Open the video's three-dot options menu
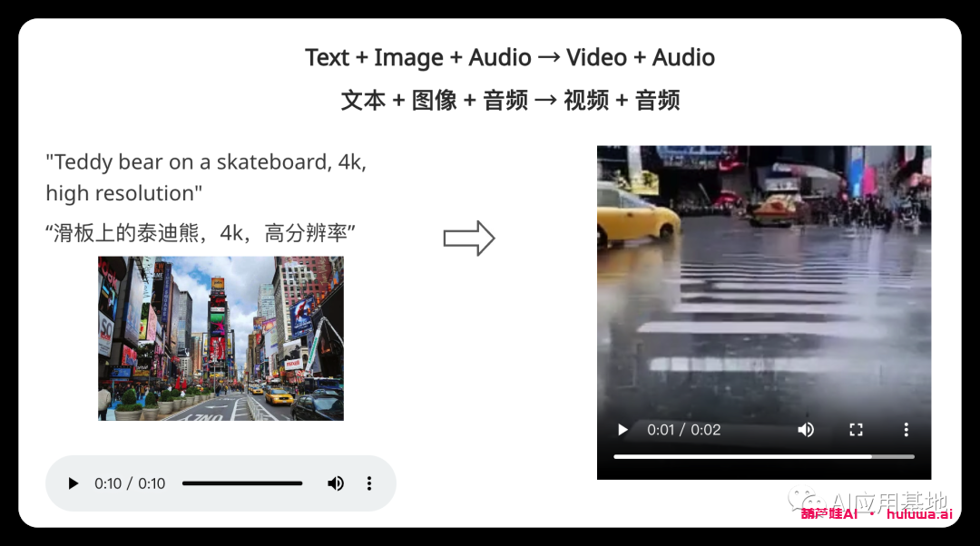Viewport: 980px width, 546px height. pos(906,430)
